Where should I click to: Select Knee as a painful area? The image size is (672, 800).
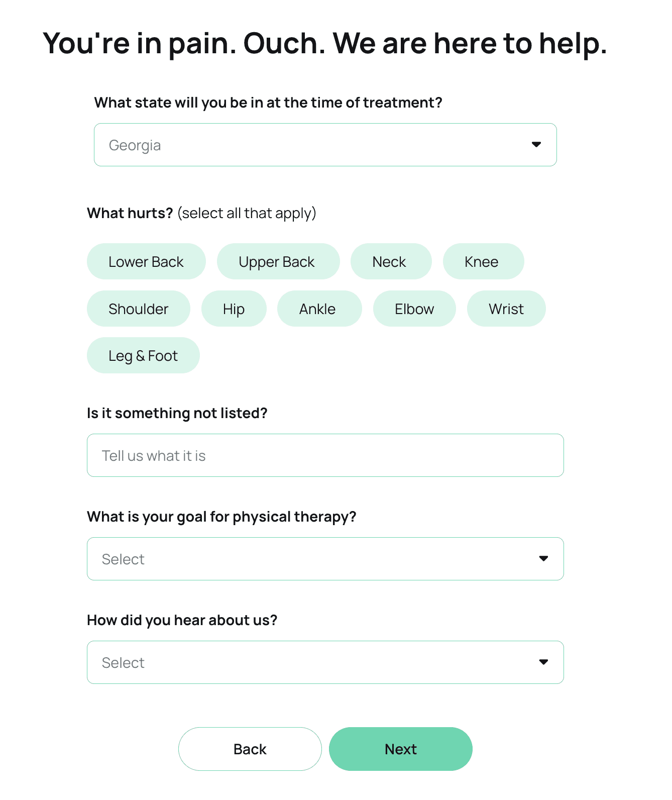483,261
